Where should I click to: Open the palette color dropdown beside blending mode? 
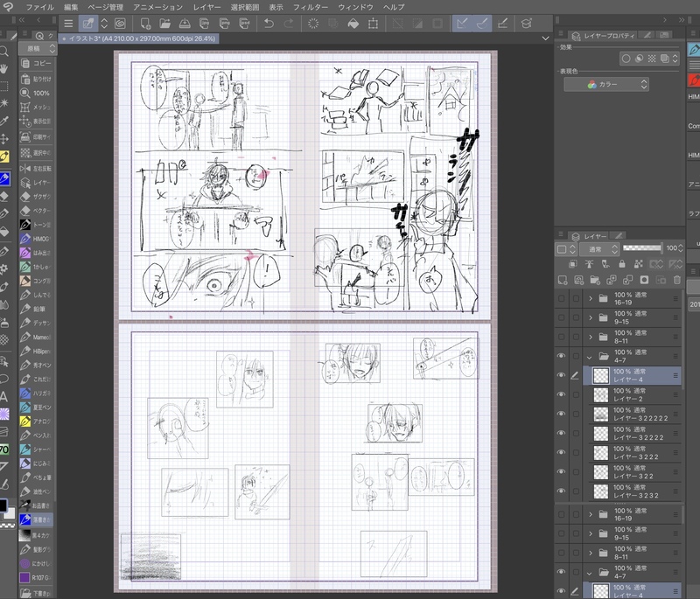coord(566,249)
